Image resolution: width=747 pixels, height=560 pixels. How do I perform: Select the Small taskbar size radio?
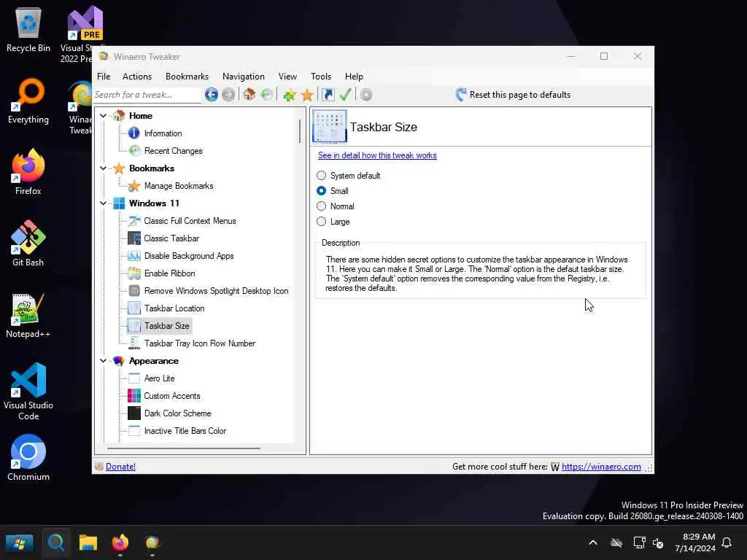click(322, 191)
